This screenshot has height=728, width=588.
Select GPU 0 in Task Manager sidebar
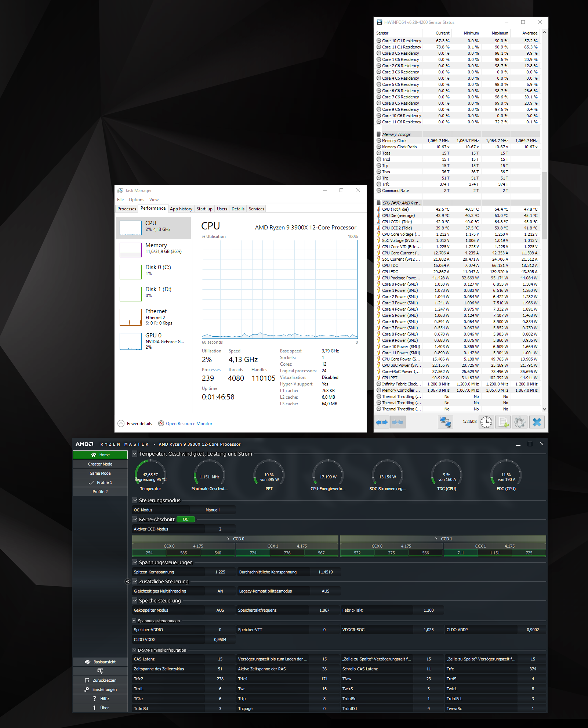pyautogui.click(x=153, y=341)
